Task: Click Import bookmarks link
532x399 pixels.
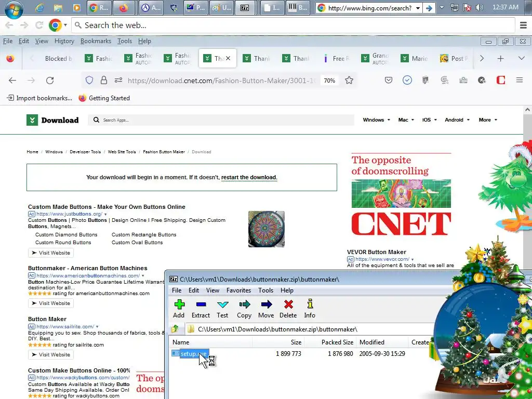Action: coord(39,98)
